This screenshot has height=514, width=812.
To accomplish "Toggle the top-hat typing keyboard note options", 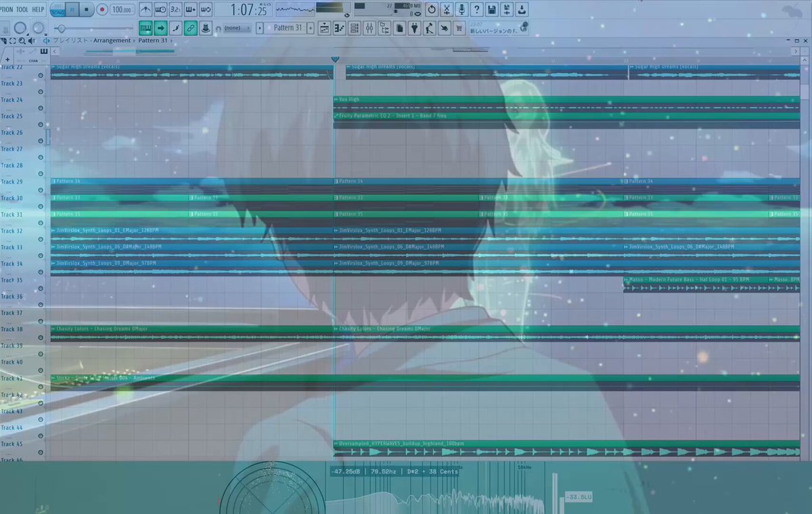I will pos(206,28).
